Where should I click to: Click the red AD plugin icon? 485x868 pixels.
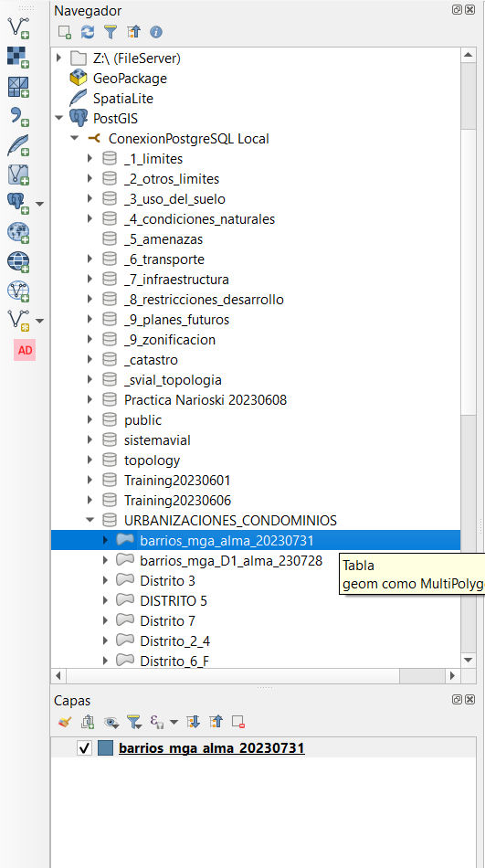tap(25, 350)
